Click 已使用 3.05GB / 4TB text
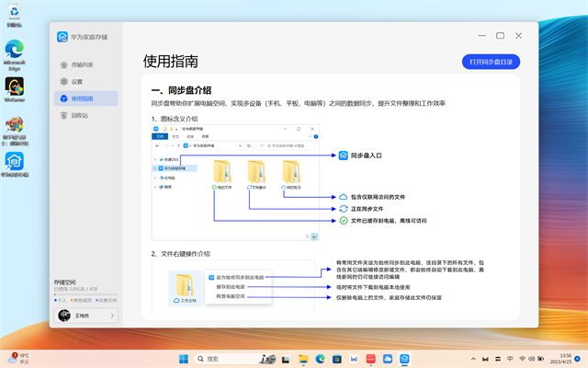Screen dimensions: 588x368 (75, 289)
